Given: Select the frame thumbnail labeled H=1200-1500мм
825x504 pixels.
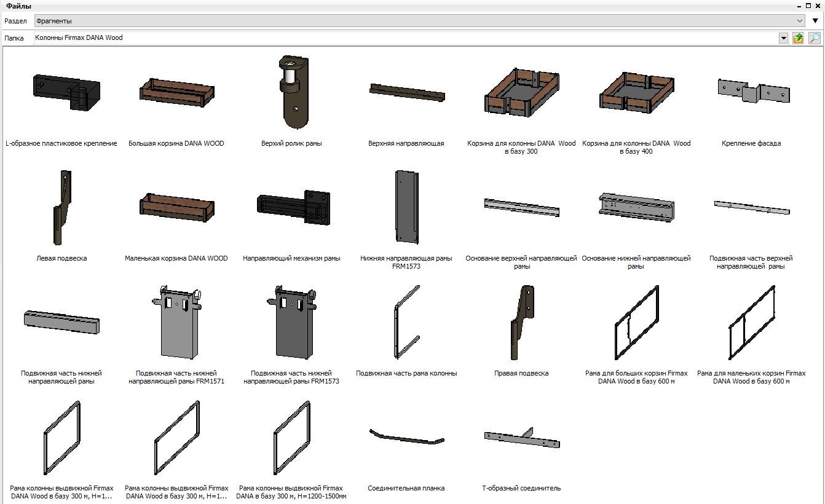Looking at the screenshot, I should 291,437.
